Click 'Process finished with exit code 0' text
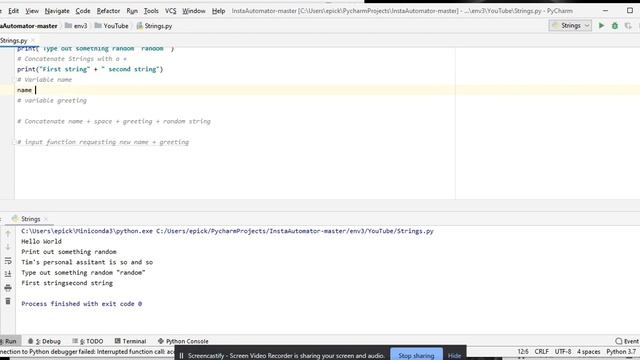Screen dimensions: 640x360 82,304
